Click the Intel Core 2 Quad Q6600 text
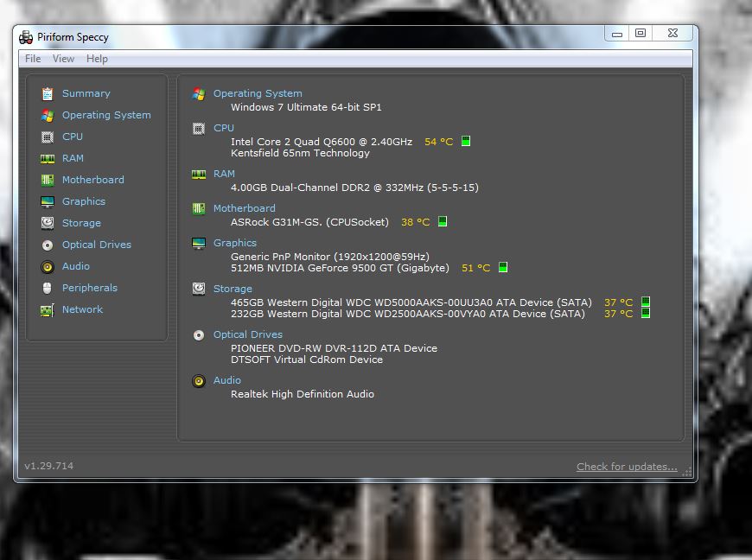Image resolution: width=752 pixels, height=560 pixels. pos(322,142)
